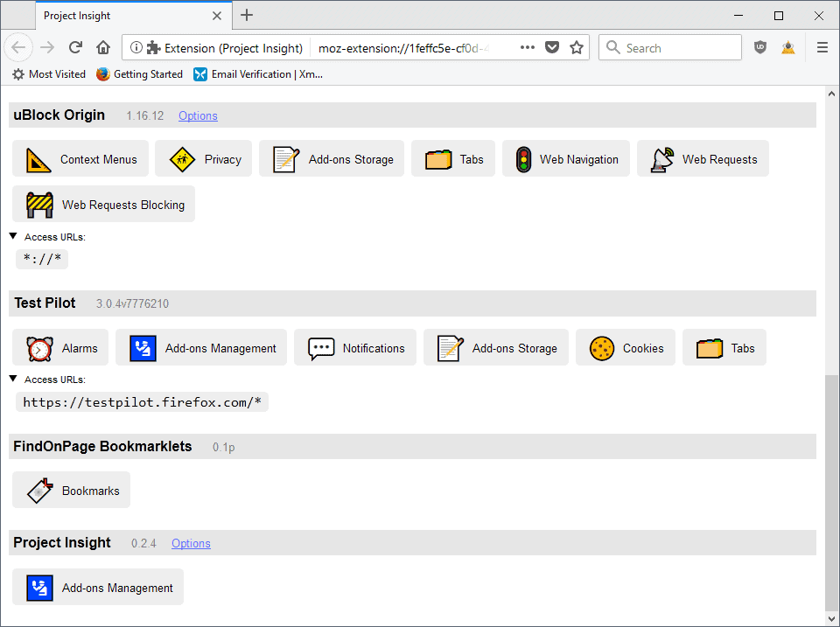Viewport: 840px width, 627px height.
Task: Open Project Insight Options link
Action: coord(191,543)
